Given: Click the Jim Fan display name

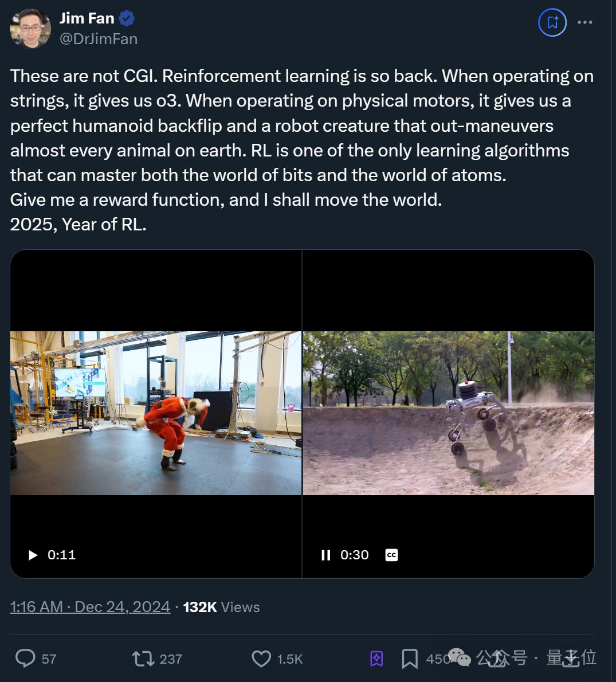Looking at the screenshot, I should 87,18.
